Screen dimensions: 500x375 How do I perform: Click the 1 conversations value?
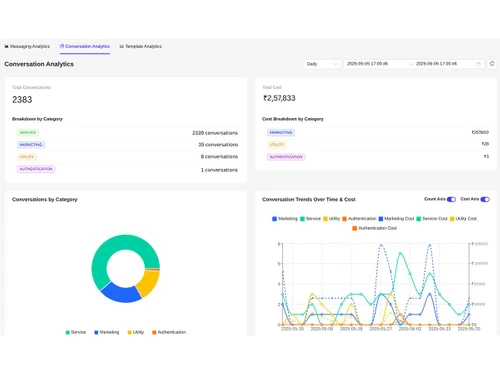point(219,170)
